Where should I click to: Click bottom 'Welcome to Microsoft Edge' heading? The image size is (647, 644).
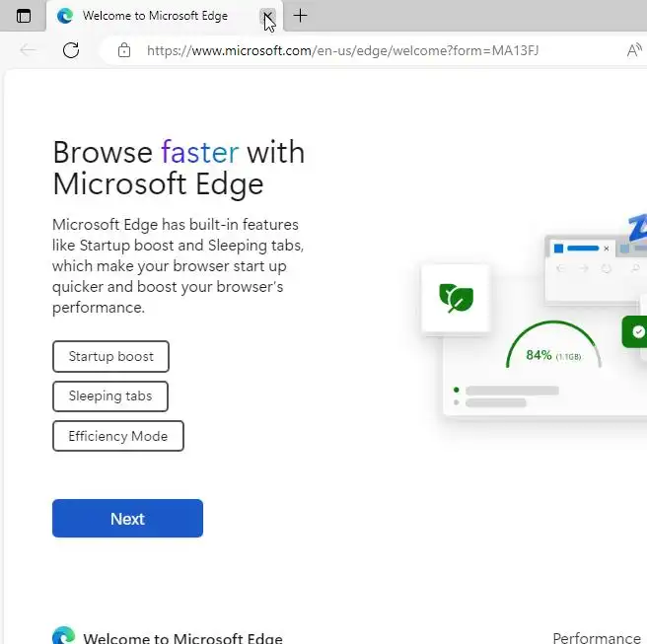[182, 638]
